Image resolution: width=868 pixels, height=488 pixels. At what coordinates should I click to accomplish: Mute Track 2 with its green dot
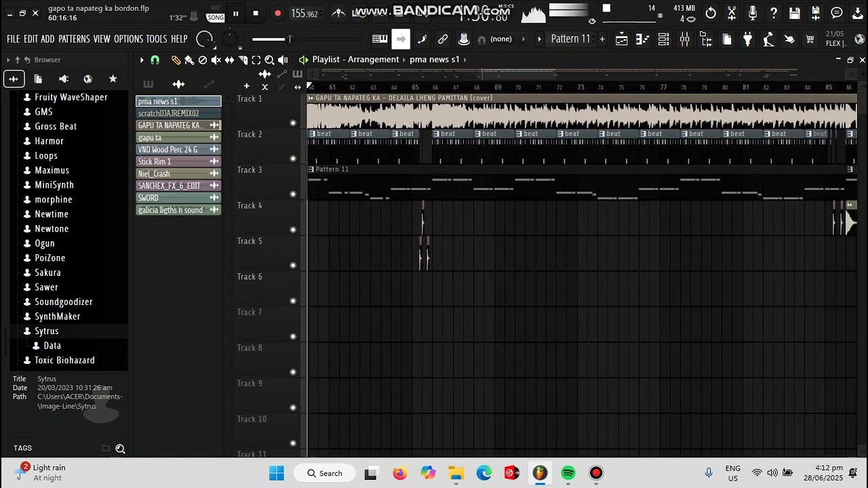tap(293, 159)
